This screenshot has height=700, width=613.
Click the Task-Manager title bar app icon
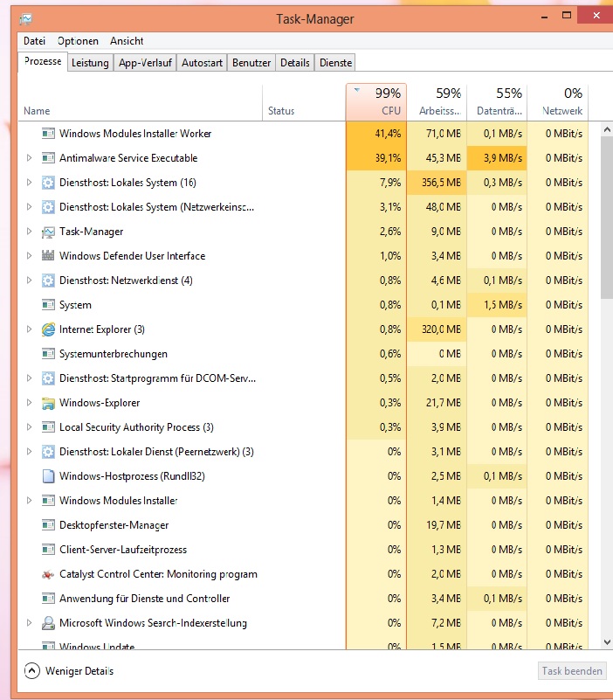click(26, 18)
